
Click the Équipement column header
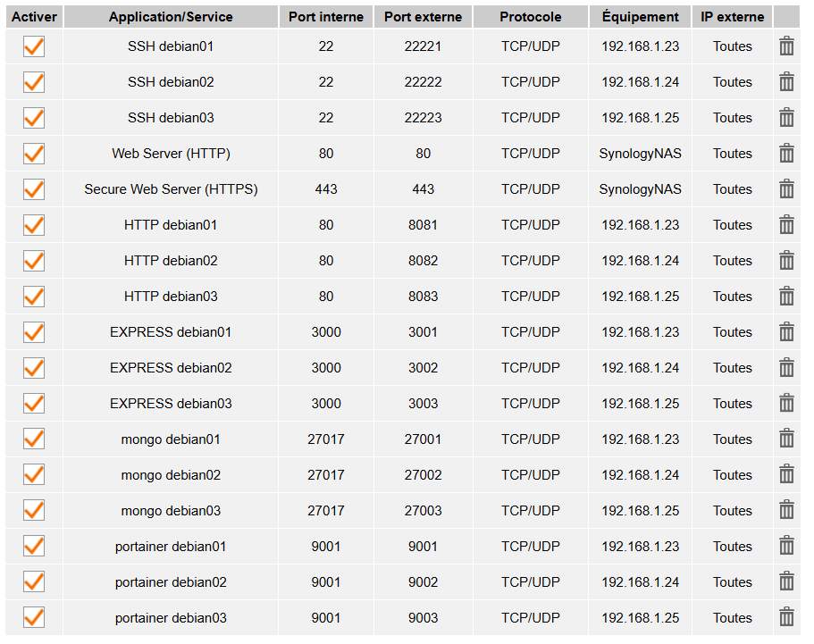[x=640, y=17]
